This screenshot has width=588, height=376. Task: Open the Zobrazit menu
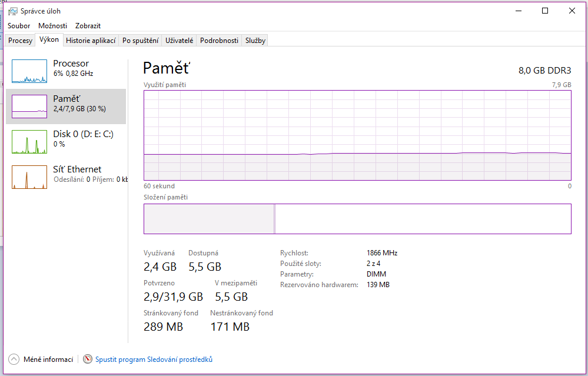pos(88,26)
